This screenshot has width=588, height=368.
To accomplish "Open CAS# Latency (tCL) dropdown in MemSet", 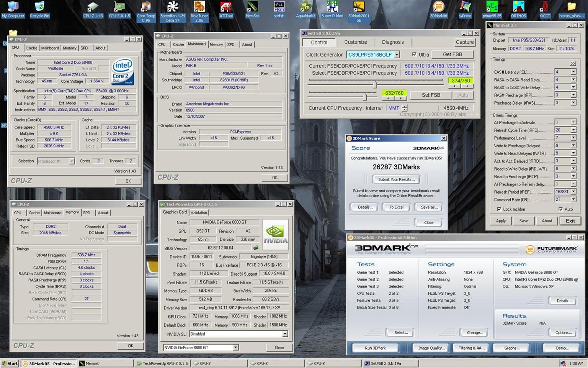I will [573, 72].
